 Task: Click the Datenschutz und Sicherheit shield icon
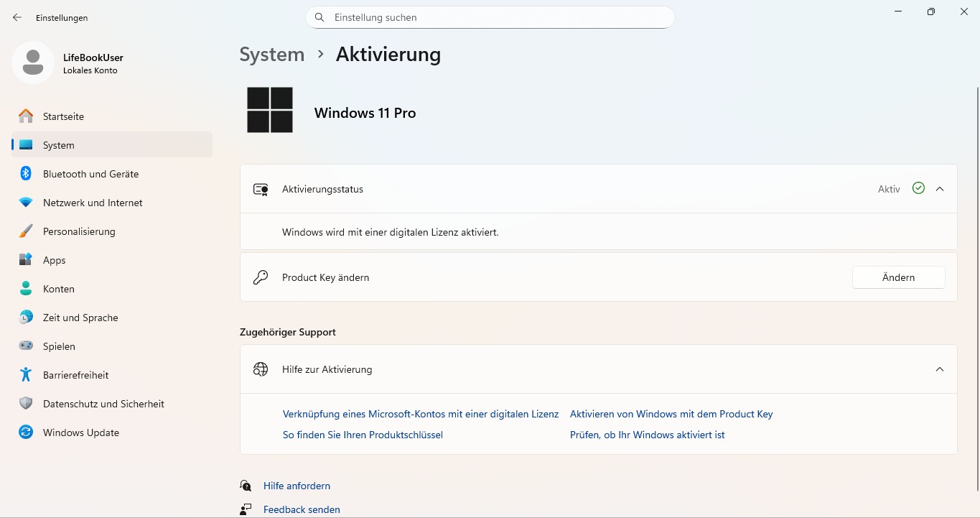pos(26,404)
